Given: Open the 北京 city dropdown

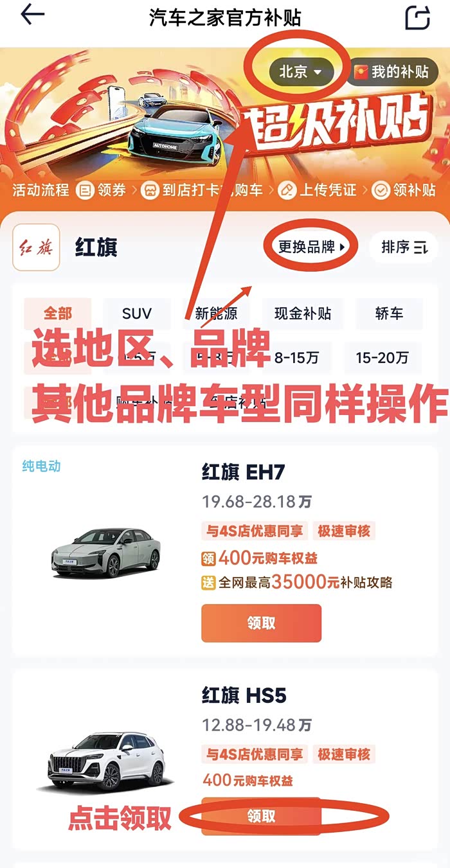Looking at the screenshot, I should pyautogui.click(x=300, y=72).
